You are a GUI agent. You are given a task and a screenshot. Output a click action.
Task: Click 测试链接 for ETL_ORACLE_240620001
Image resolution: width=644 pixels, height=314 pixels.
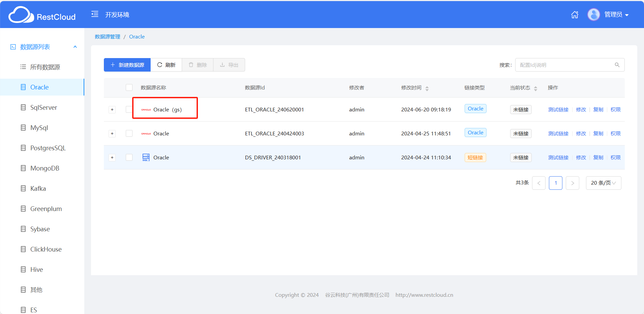558,109
